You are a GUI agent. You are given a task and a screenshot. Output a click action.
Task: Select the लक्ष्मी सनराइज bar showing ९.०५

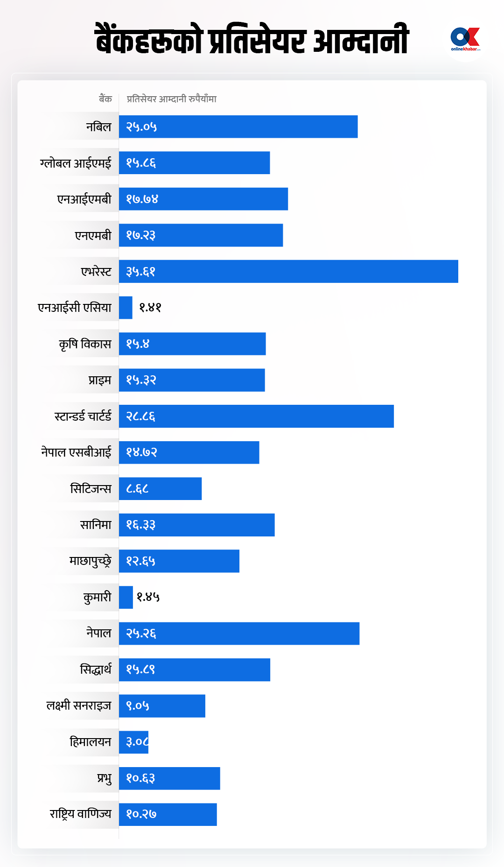(x=162, y=706)
